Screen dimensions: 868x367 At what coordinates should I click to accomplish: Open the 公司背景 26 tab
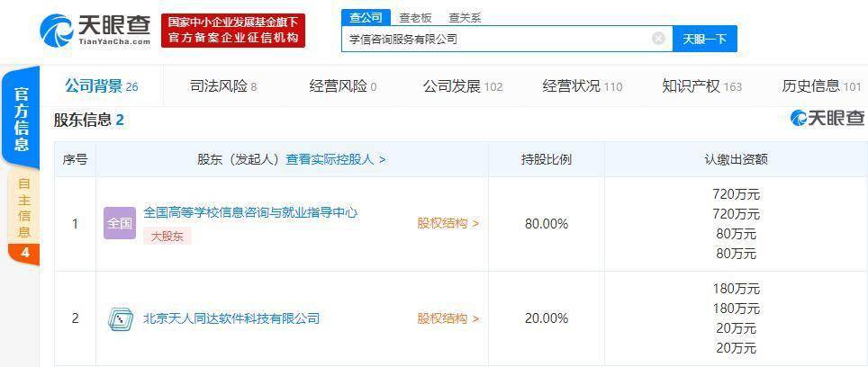pyautogui.click(x=102, y=86)
